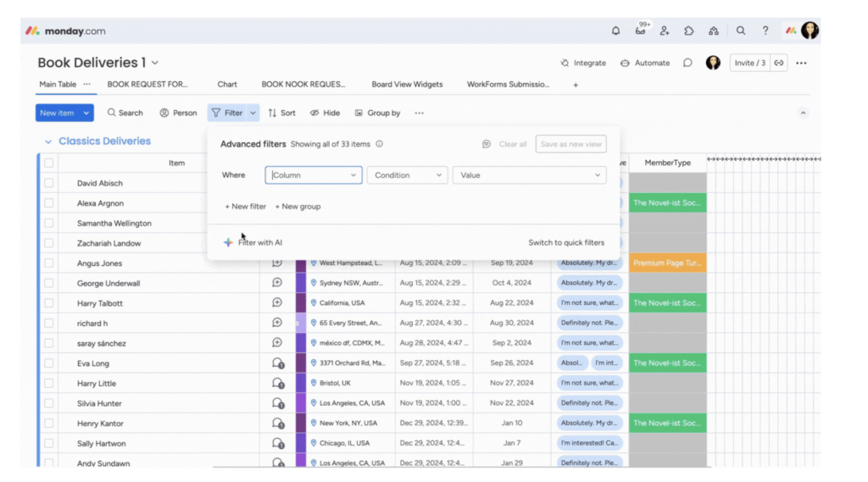Click the green Novel-ist status for Alexa Argnon

click(668, 203)
